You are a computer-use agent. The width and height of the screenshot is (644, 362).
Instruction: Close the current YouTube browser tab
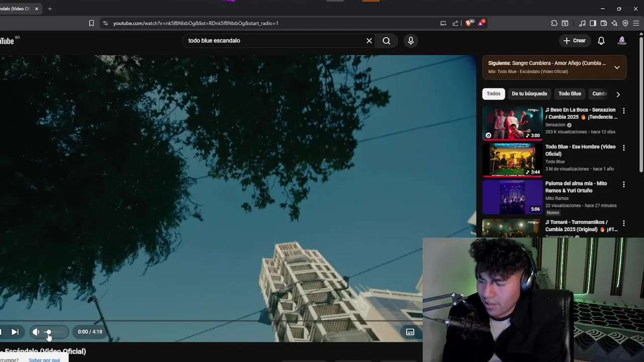coord(36,9)
